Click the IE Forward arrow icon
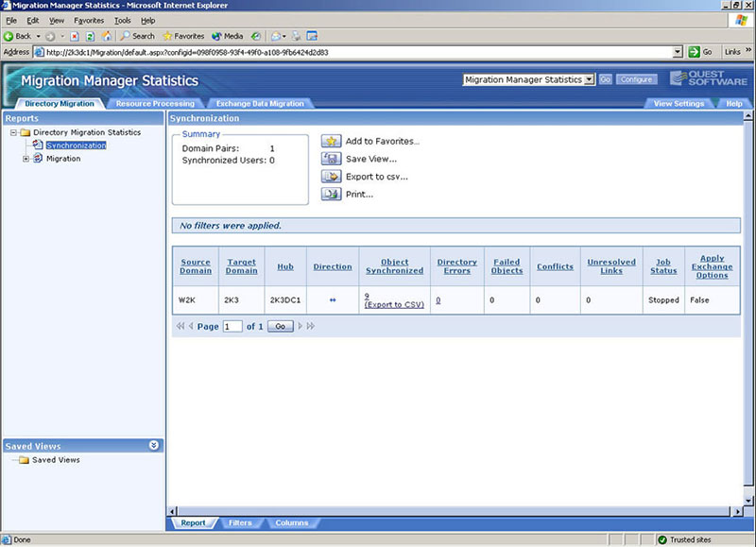Screen dimensions: 756x547 tap(50, 36)
